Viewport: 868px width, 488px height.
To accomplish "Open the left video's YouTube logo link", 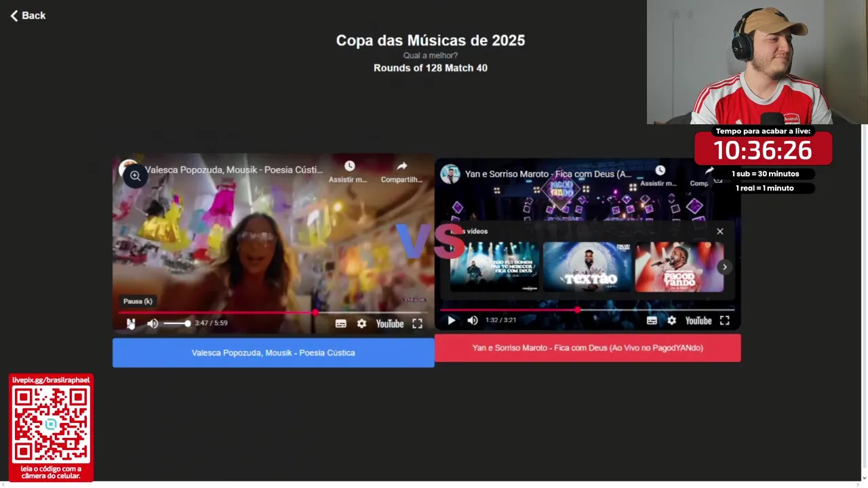I will pyautogui.click(x=390, y=323).
